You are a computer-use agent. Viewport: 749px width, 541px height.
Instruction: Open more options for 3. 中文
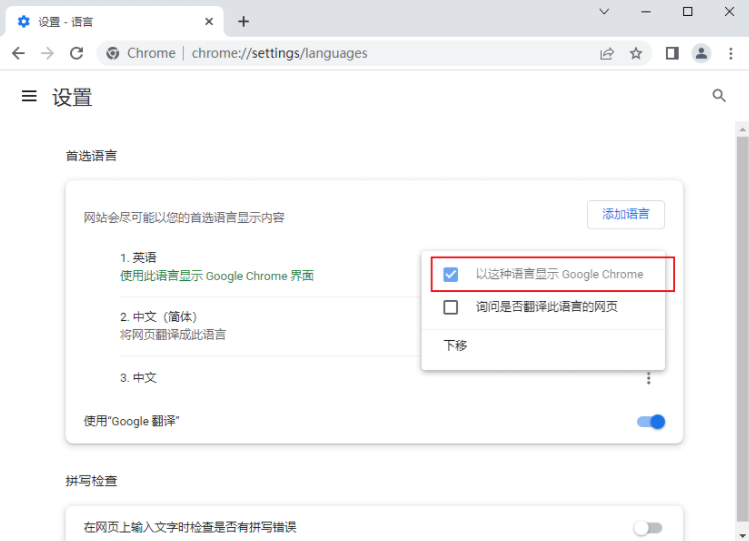click(648, 378)
